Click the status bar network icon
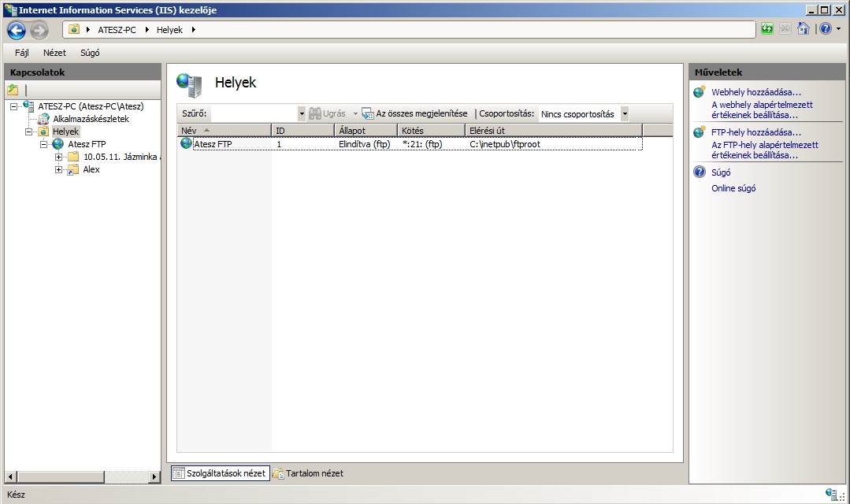This screenshot has height=504, width=850. (x=832, y=495)
